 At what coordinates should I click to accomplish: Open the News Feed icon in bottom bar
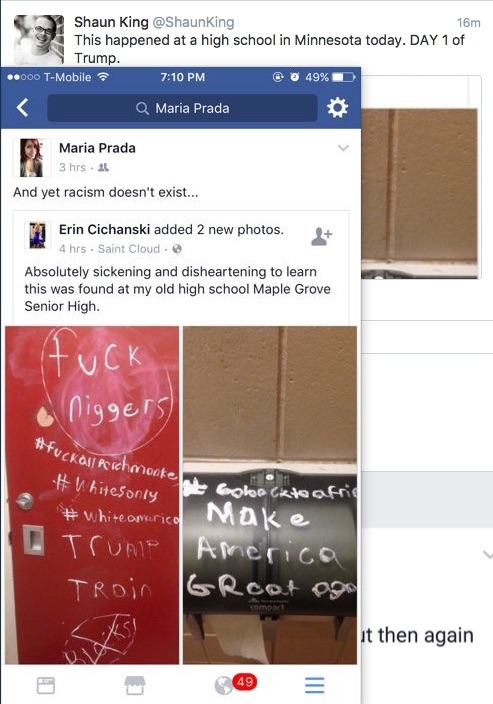(x=46, y=685)
